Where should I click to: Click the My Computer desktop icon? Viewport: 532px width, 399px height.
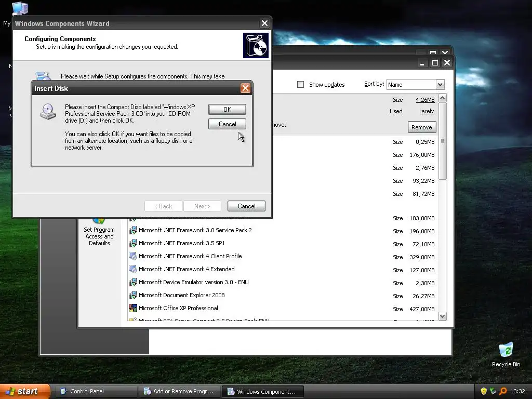19,8
